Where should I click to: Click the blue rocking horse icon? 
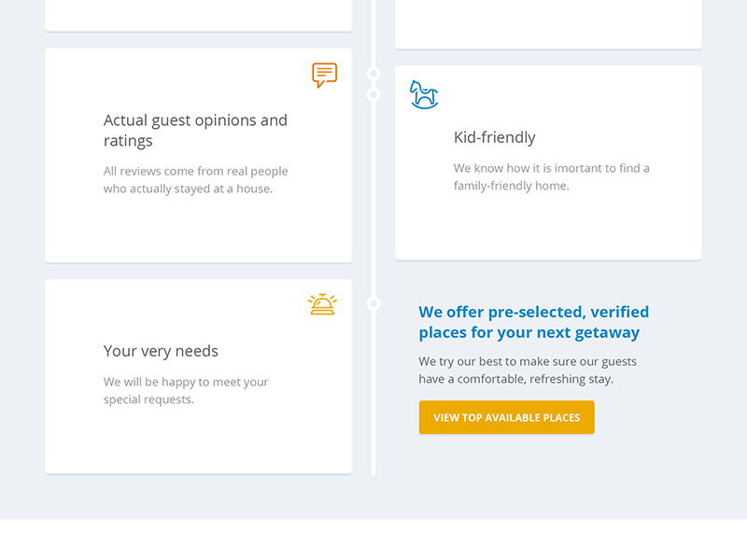(424, 94)
